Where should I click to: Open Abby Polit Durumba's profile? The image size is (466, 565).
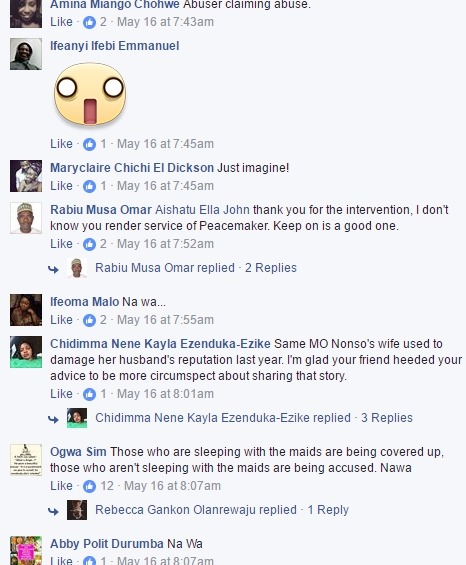point(107,544)
